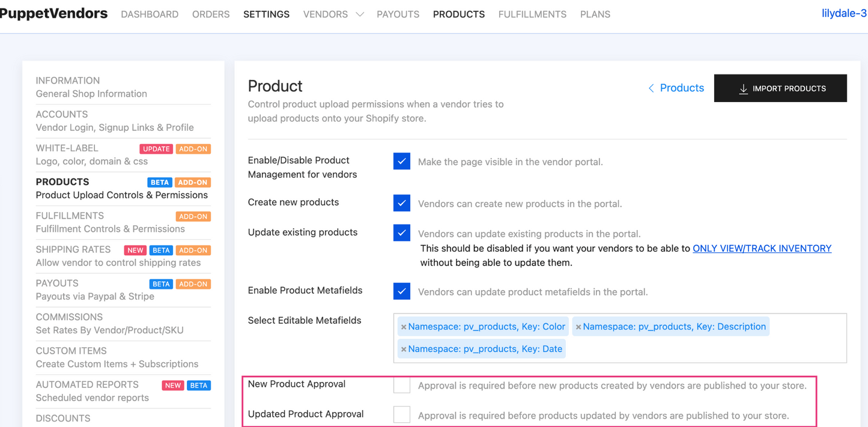Enable New Product Approval checkbox
The width and height of the screenshot is (868, 427).
(x=402, y=384)
